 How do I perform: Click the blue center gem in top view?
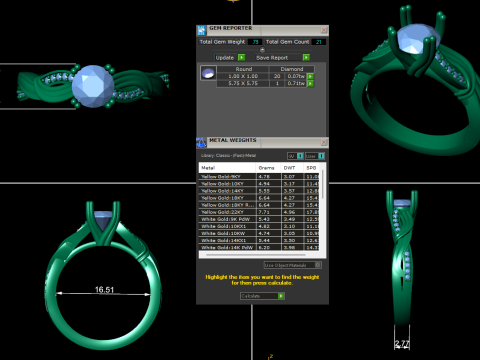tap(93, 86)
